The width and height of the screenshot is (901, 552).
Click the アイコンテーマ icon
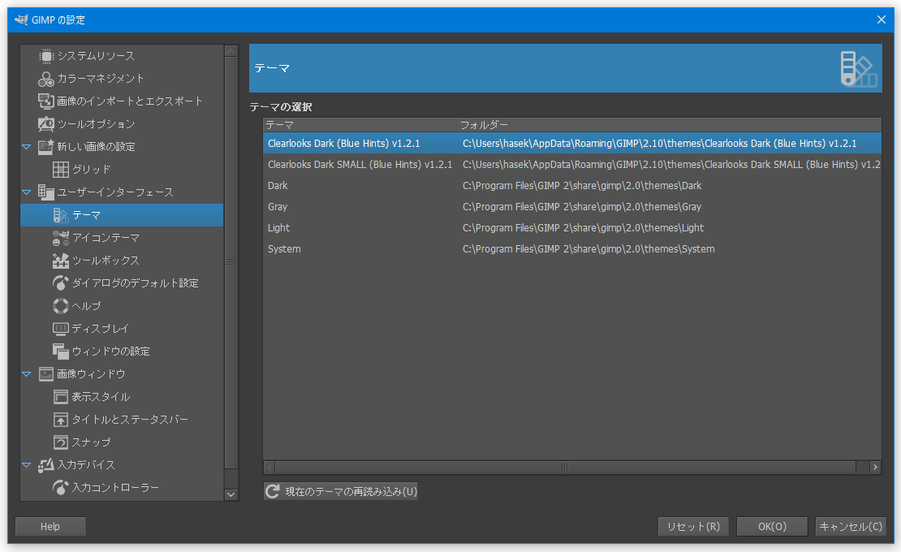click(x=60, y=238)
